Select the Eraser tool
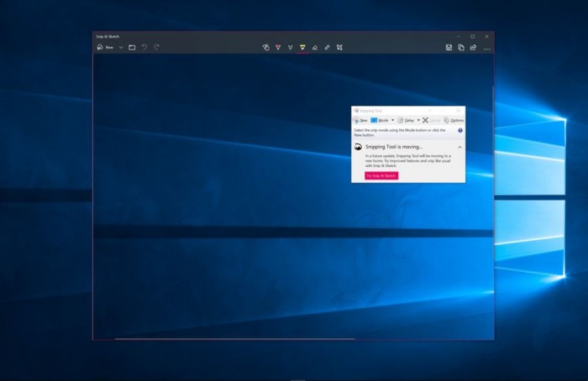The height and width of the screenshot is (381, 588). [x=315, y=47]
